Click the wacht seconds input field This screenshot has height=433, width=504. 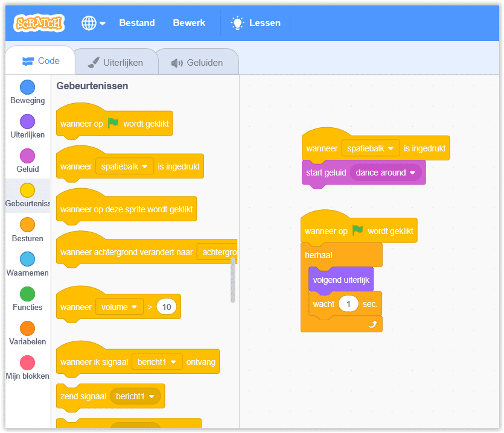pyautogui.click(x=348, y=304)
